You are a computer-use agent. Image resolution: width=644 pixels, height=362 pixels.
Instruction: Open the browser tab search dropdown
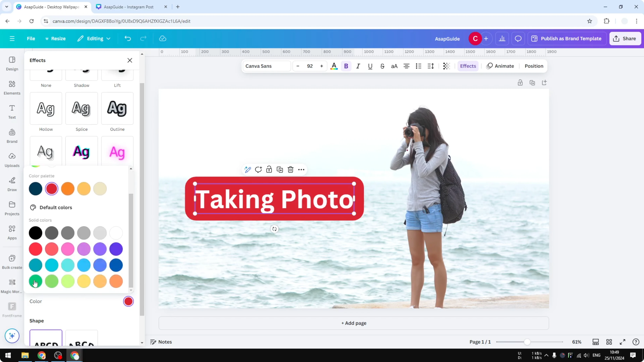click(x=6, y=7)
